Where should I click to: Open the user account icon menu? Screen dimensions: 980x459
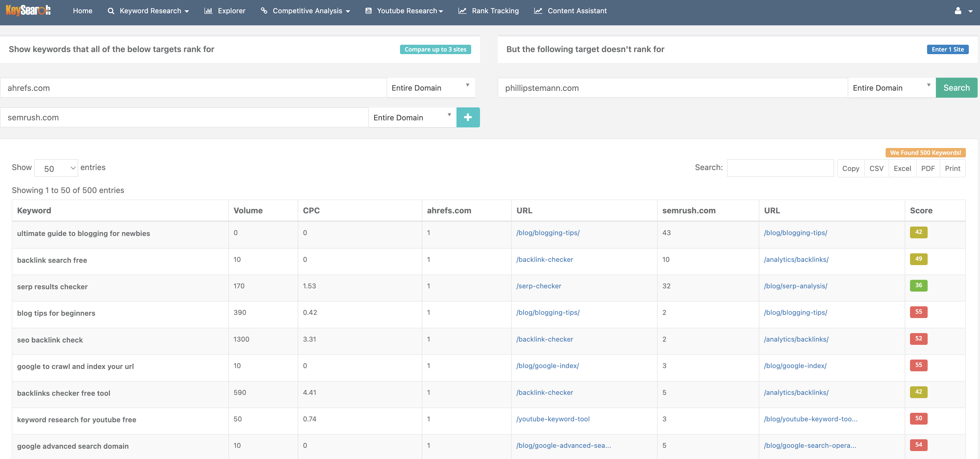(x=958, y=11)
